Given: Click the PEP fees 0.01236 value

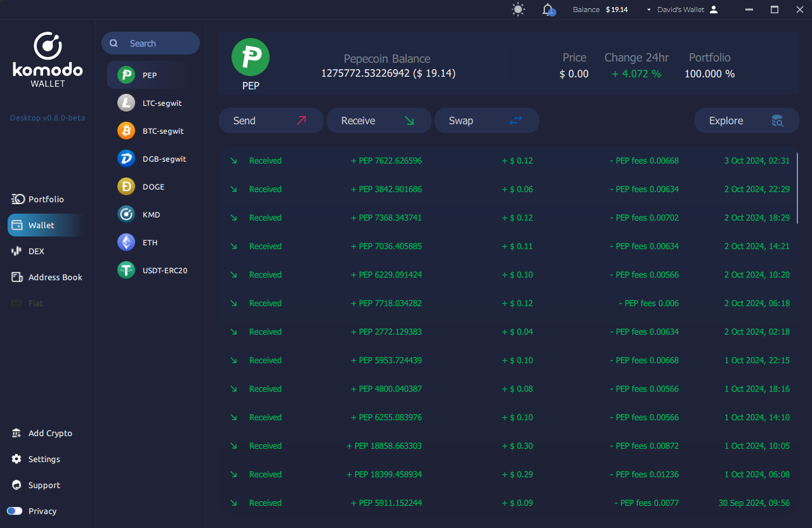Looking at the screenshot, I should click(x=645, y=474).
